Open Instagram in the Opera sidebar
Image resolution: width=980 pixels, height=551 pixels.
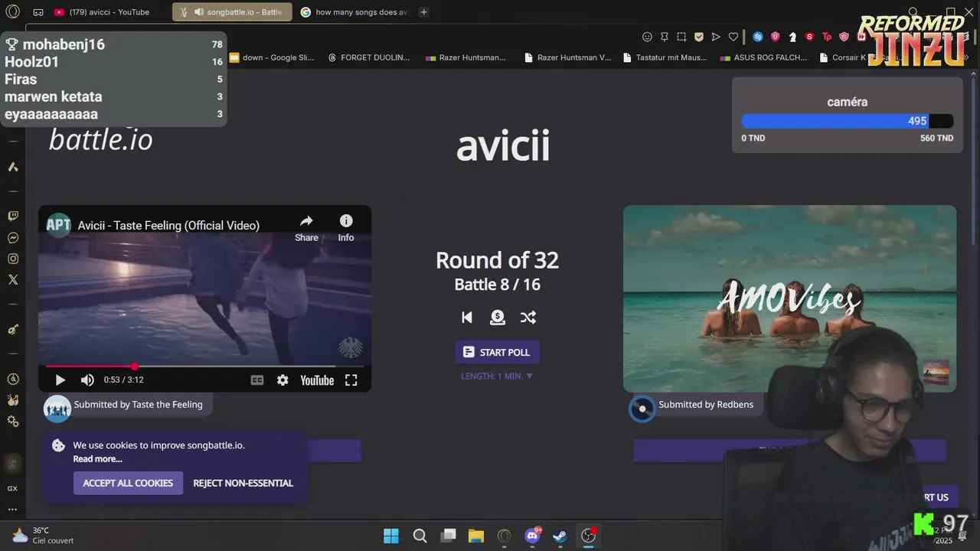pos(13,259)
